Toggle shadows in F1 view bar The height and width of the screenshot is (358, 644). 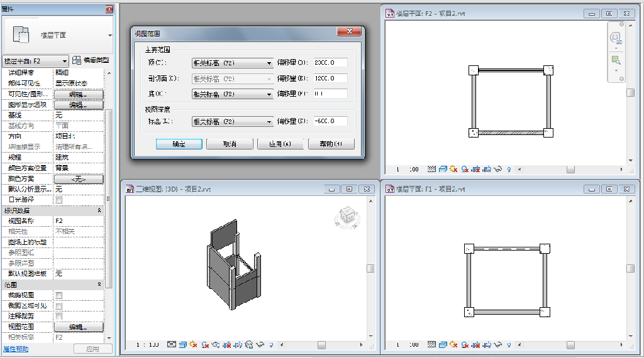coord(465,344)
